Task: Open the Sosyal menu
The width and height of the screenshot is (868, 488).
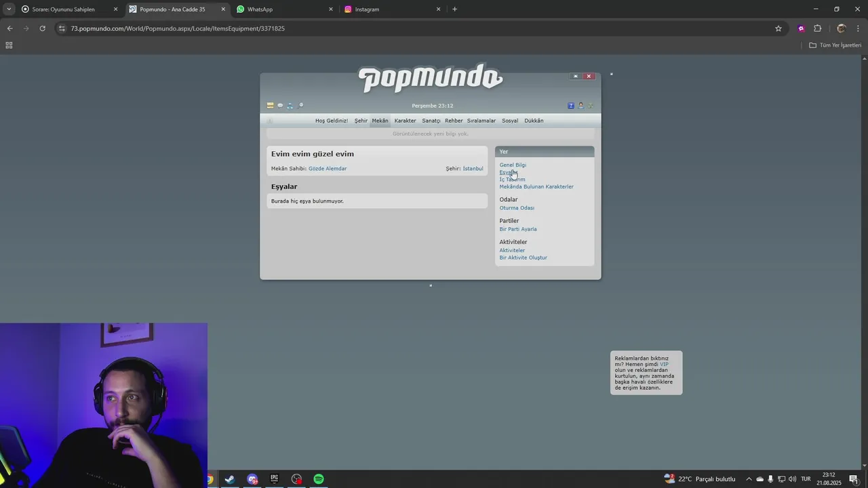Action: pyautogui.click(x=510, y=121)
